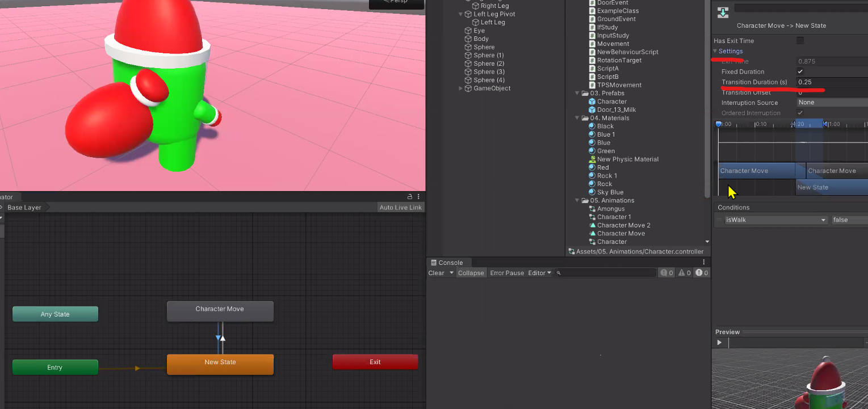Click the Transition Duration value field
The height and width of the screenshot is (409, 868).
832,82
